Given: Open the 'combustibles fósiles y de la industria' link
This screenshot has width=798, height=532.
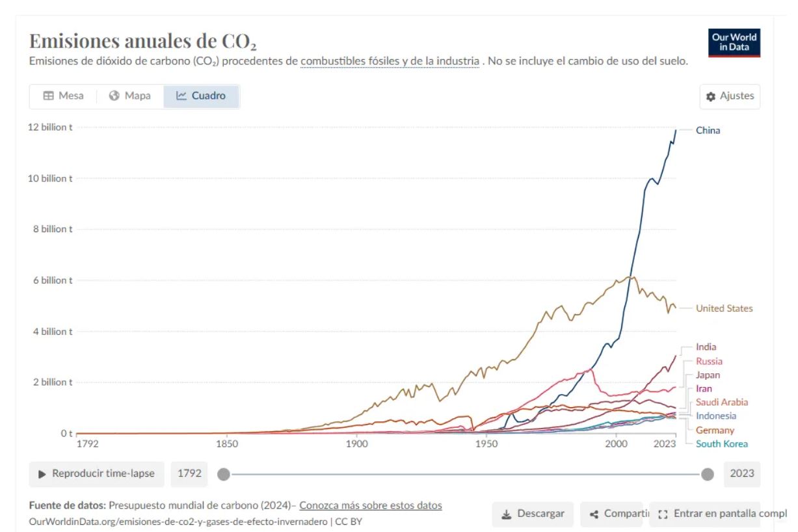Looking at the screenshot, I should 390,61.
